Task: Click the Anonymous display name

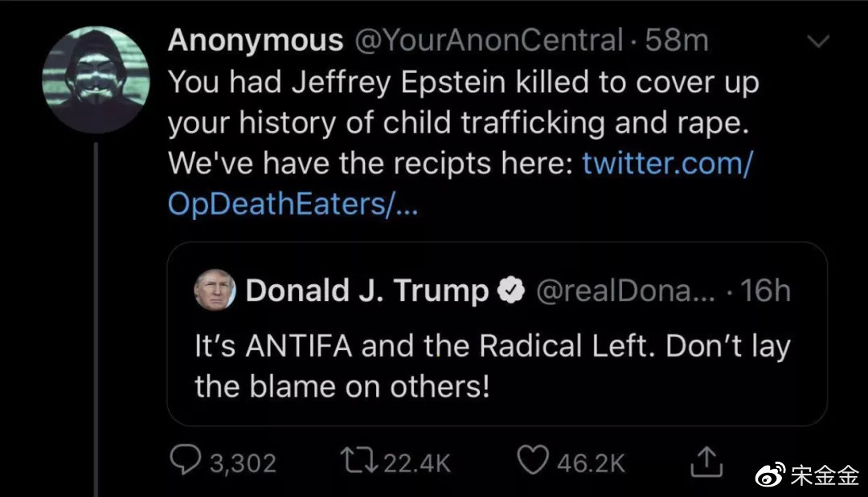Action: point(256,40)
